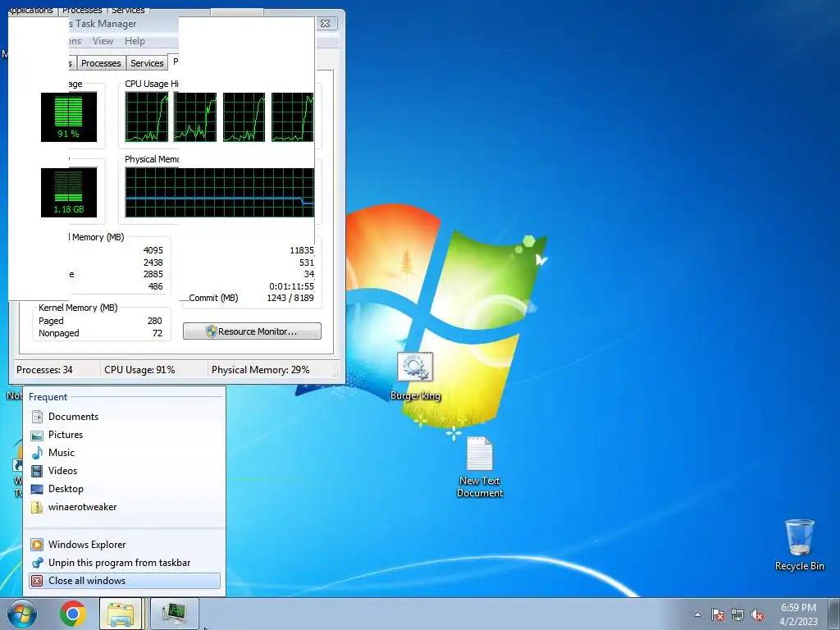Choose Windows Explorer in jump list

click(x=124, y=545)
